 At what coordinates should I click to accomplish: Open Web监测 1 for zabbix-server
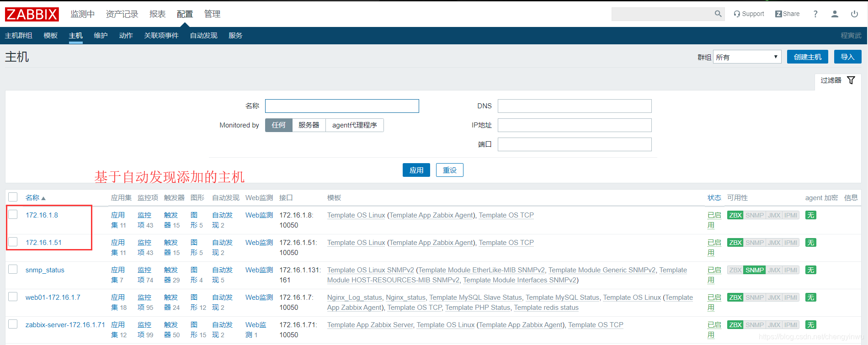point(256,330)
